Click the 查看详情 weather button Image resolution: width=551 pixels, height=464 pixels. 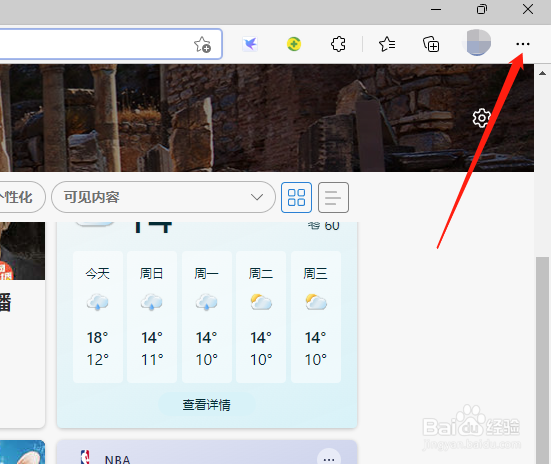pos(207,405)
